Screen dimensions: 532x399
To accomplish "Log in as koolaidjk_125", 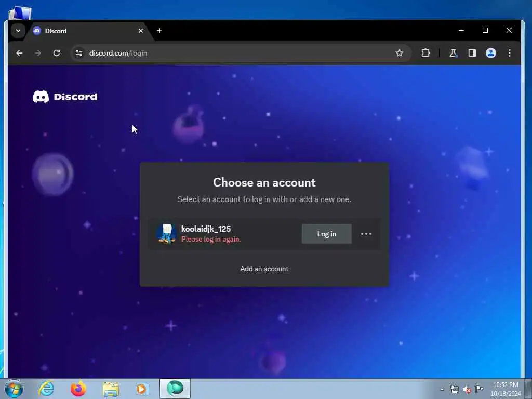I will coord(326,234).
